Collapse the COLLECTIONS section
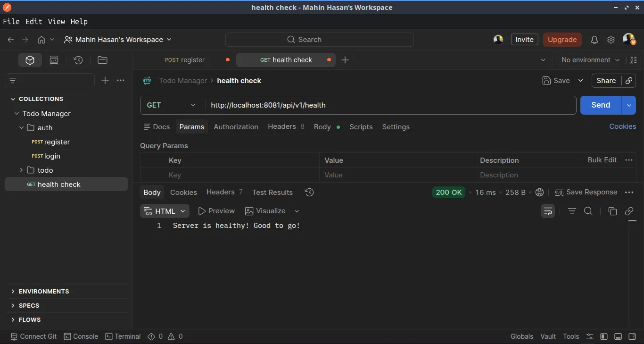Image resolution: width=644 pixels, height=344 pixels. point(13,99)
